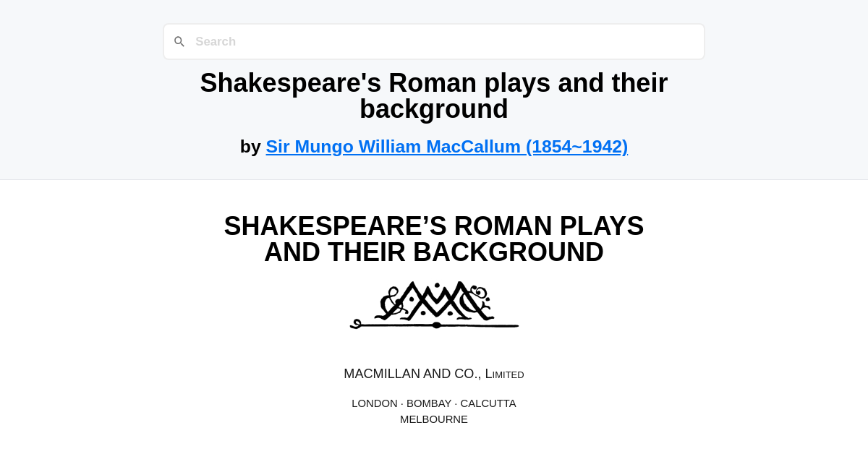The height and width of the screenshot is (454, 868).
Task: Click inside the Search input field
Action: 434,41
